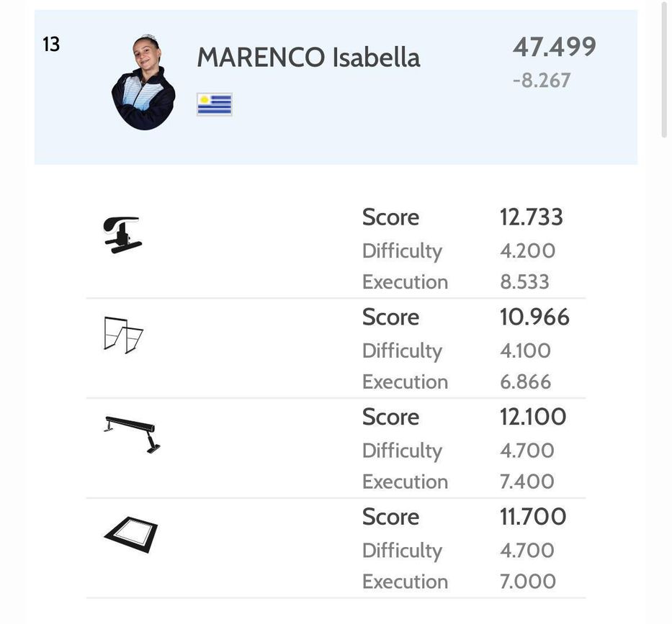Click the floor Execution value 7.000
Viewport: 672px width, 624px height.
[x=528, y=582]
